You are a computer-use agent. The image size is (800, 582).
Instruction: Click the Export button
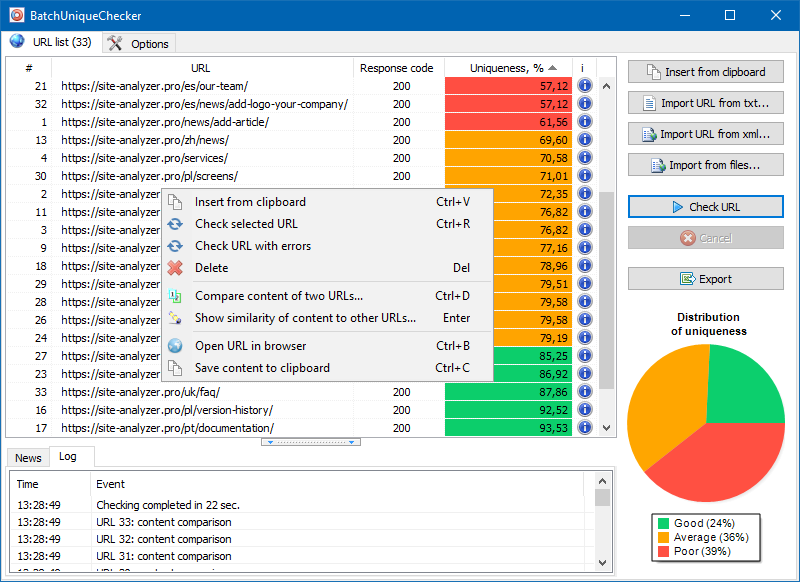(x=705, y=279)
